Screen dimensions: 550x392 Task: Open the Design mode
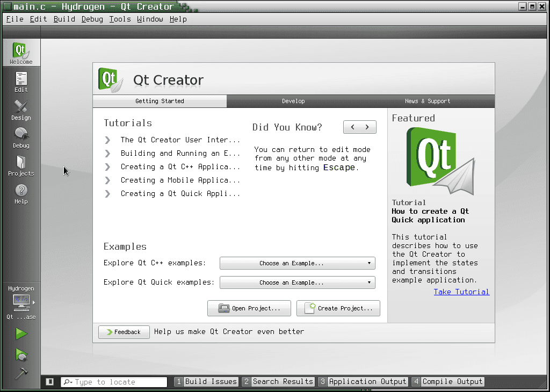point(21,110)
